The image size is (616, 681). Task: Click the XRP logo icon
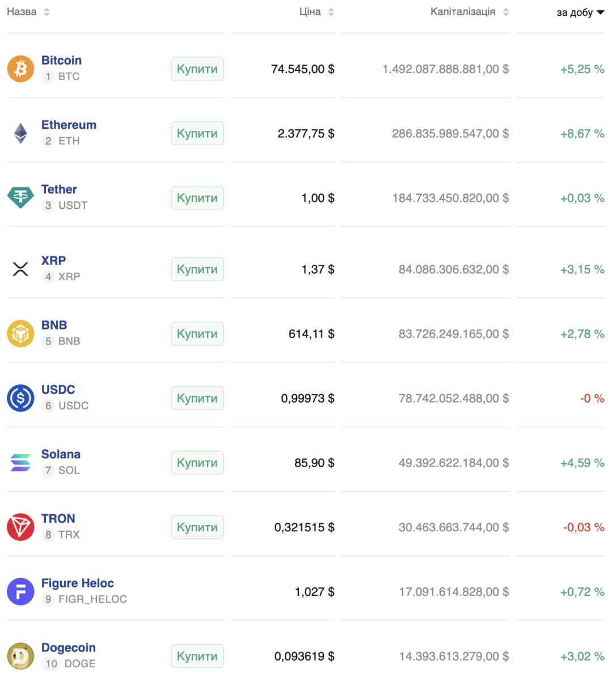coord(20,269)
